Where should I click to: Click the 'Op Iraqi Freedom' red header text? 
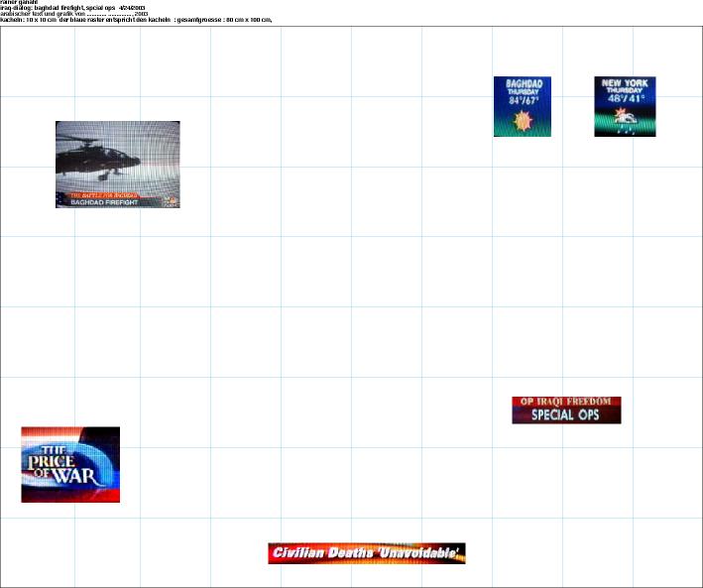[x=566, y=402]
